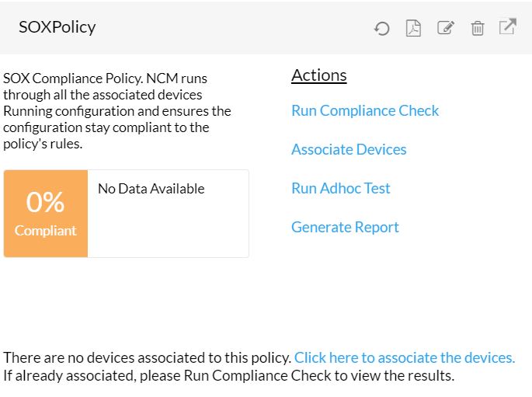The image size is (532, 397).
Task: Click the Compliant label in the orange tile
Action: point(45,231)
